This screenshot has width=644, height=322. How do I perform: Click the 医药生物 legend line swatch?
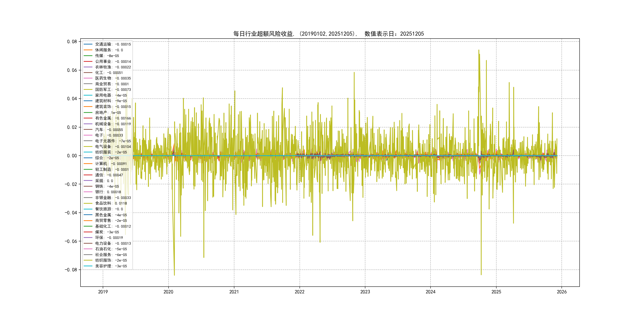[x=88, y=78]
